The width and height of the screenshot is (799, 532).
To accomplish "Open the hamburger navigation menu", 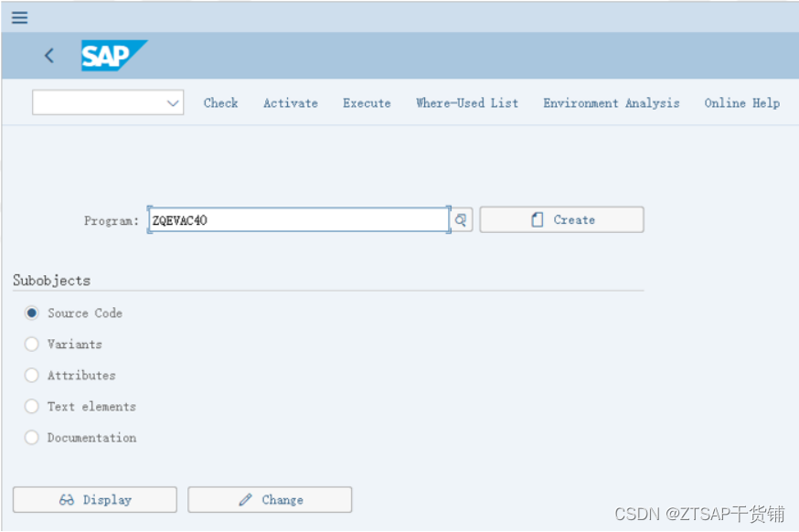I will (19, 16).
